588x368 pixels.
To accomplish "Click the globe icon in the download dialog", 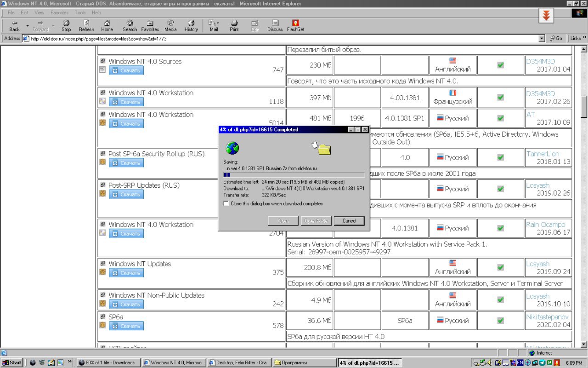I will click(x=232, y=148).
